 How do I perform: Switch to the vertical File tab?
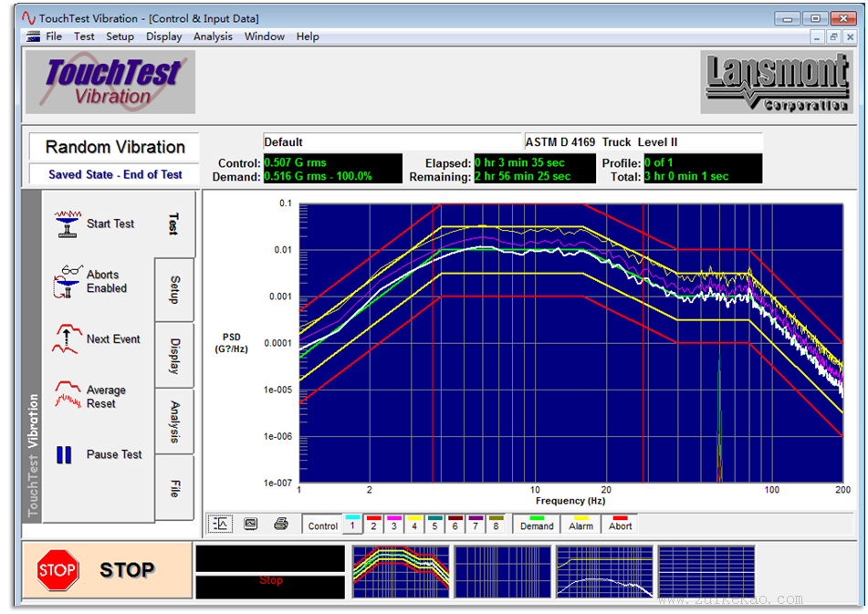(x=173, y=488)
